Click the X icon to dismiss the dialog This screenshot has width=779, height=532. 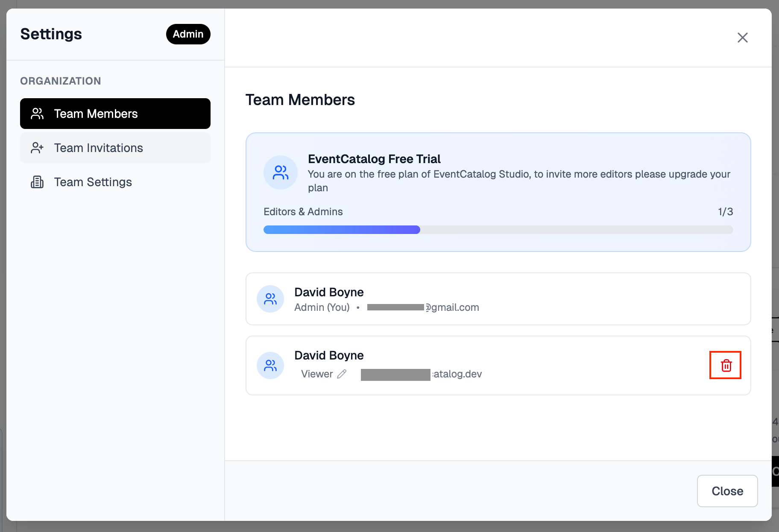pyautogui.click(x=742, y=38)
